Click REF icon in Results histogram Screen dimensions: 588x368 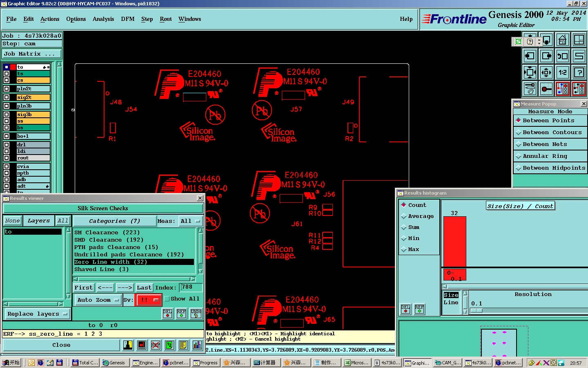419,309
